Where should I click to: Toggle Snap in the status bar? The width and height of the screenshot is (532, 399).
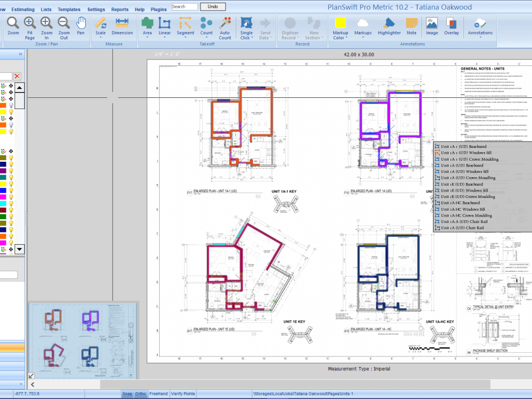pos(127,394)
